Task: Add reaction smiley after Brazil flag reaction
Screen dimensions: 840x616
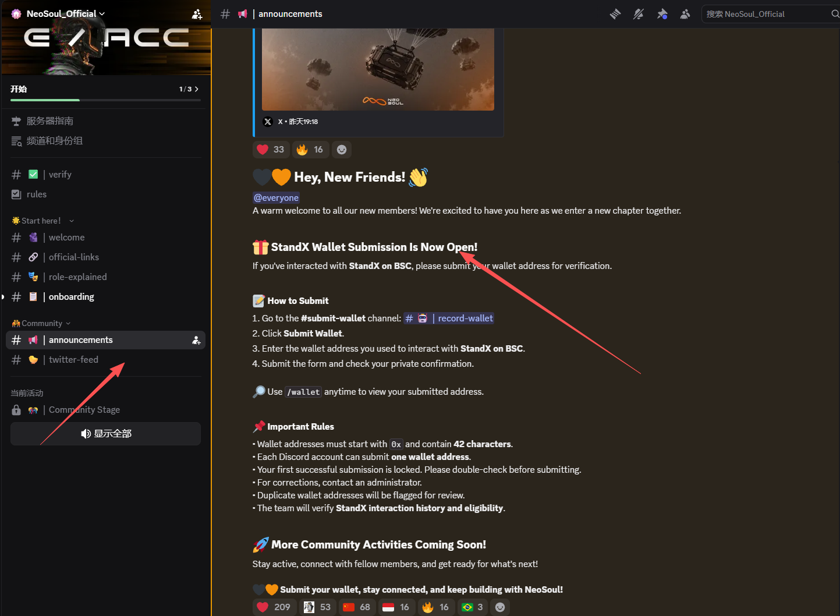Action: point(500,607)
